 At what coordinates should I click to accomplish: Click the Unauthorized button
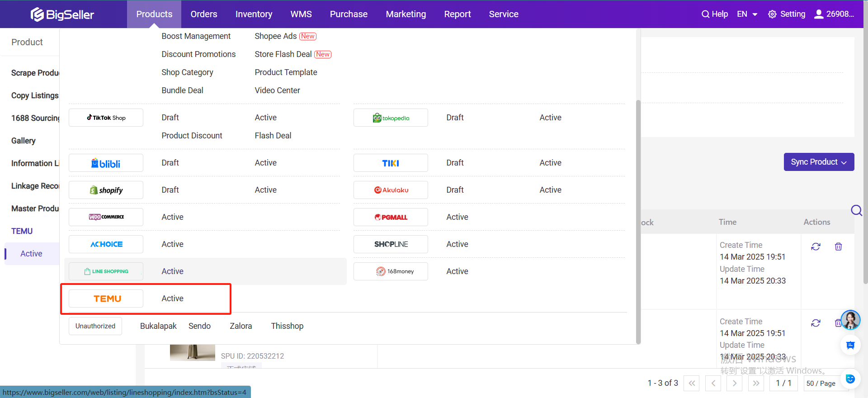[x=95, y=326]
